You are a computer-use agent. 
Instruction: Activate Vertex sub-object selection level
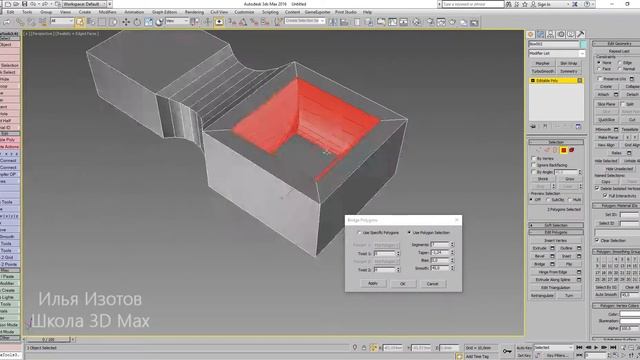(x=539, y=150)
